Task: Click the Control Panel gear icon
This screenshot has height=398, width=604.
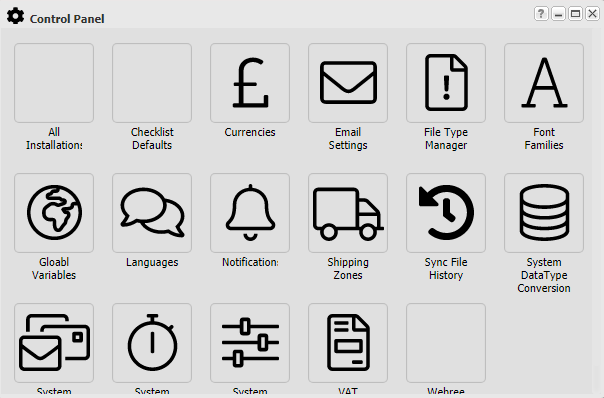Action: [x=15, y=16]
